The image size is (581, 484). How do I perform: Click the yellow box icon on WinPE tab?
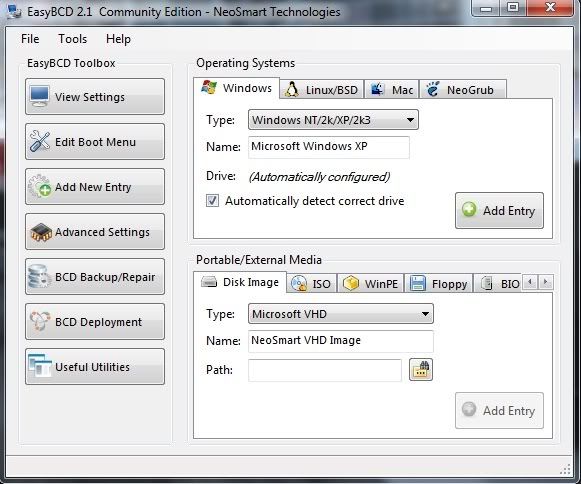pos(351,284)
